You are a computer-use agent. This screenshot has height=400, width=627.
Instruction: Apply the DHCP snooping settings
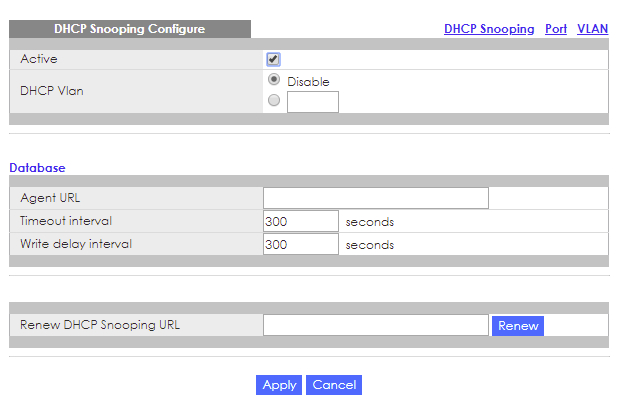(x=279, y=385)
